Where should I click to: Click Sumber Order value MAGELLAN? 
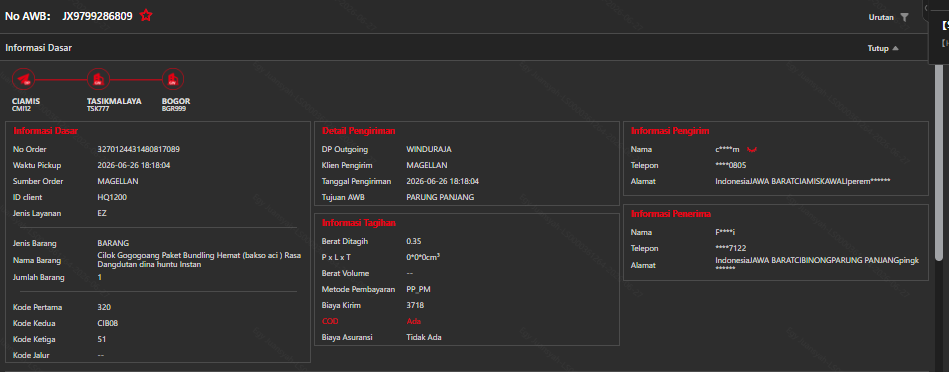118,181
